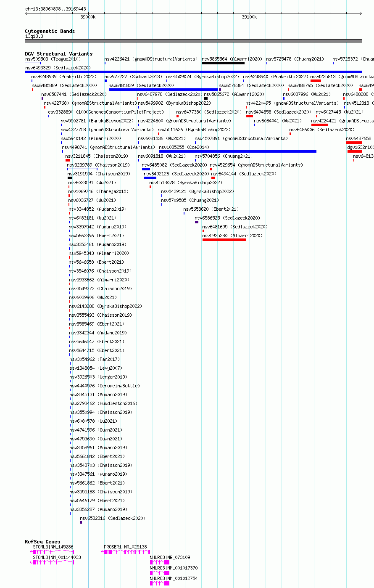Open variant nsv6248939 (Prakrithi2022)

coord(64,77)
